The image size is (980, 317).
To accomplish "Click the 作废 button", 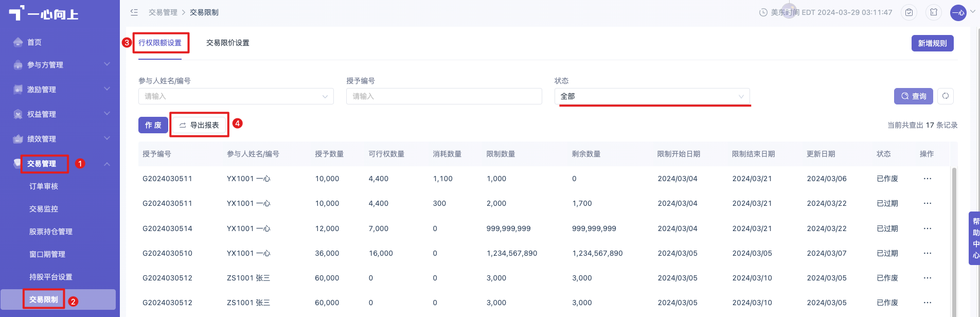I will [153, 125].
